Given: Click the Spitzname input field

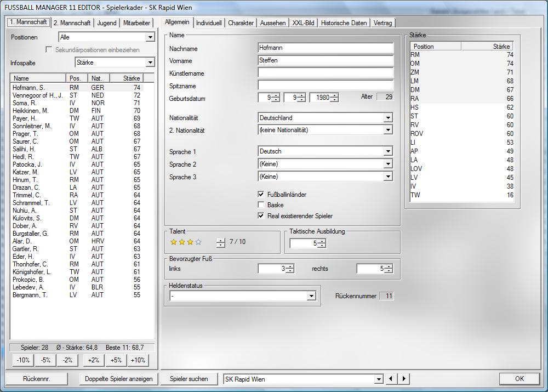Looking at the screenshot, I should (x=326, y=86).
